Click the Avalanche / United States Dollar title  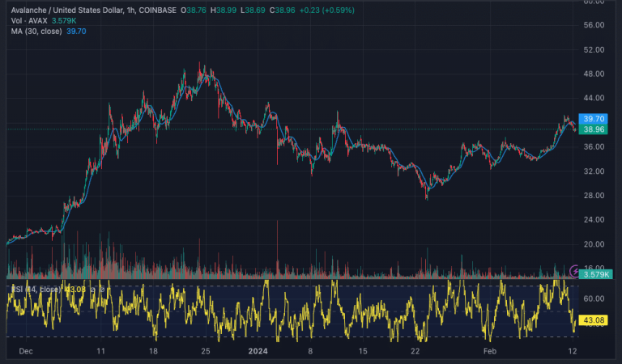coord(63,8)
